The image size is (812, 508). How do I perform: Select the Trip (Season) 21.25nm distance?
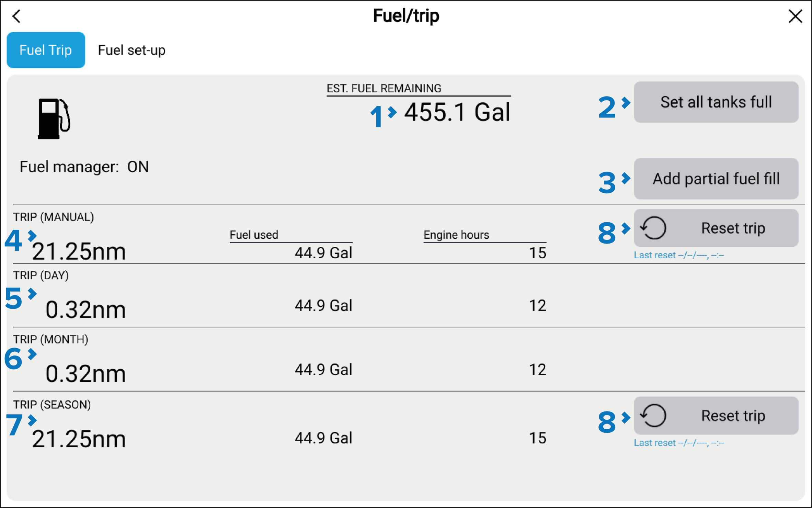(x=79, y=439)
